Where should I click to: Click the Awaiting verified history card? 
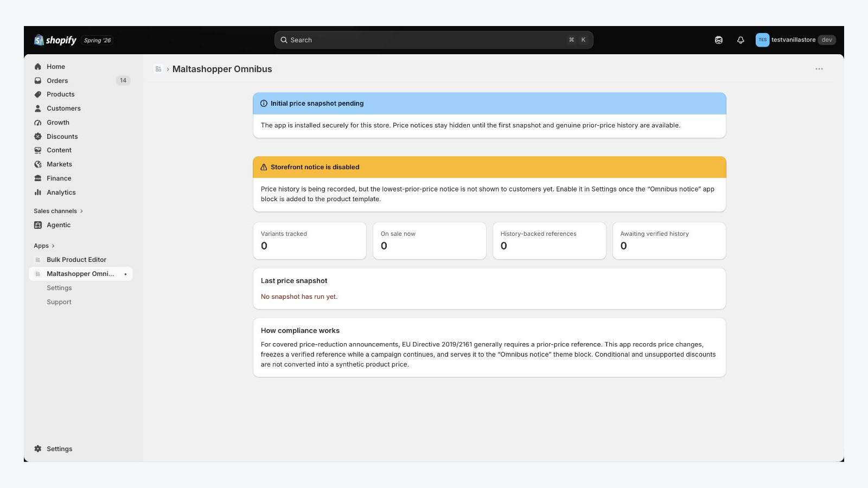pyautogui.click(x=669, y=241)
